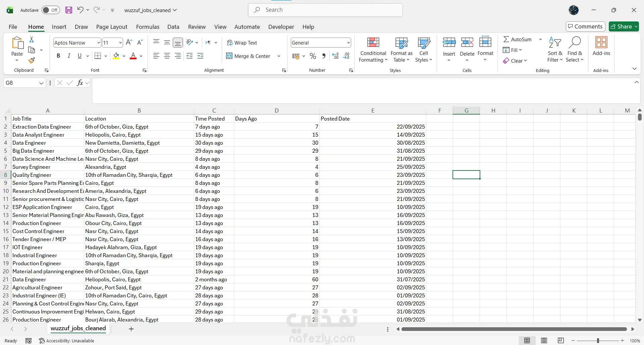644x345 pixels.
Task: Open the Comments pane button
Action: click(x=585, y=26)
